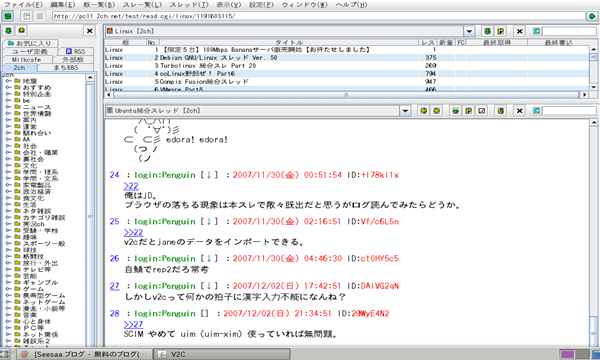The image size is (600, 360).
Task: Click green download icon in Linux board toolbar
Action: [x=487, y=31]
